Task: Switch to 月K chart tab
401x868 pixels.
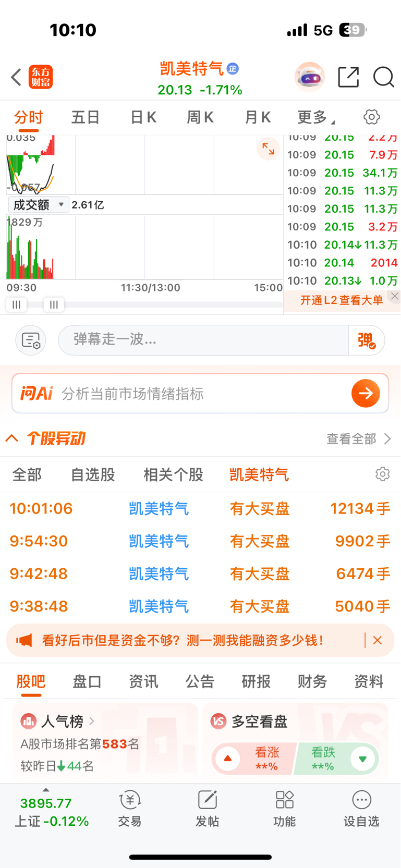Action: pos(258,117)
